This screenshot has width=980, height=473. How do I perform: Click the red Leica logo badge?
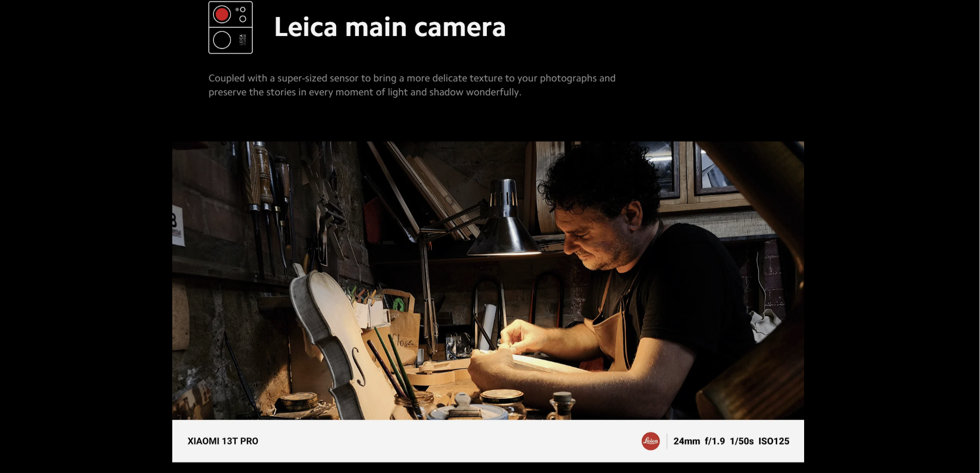[x=650, y=441]
